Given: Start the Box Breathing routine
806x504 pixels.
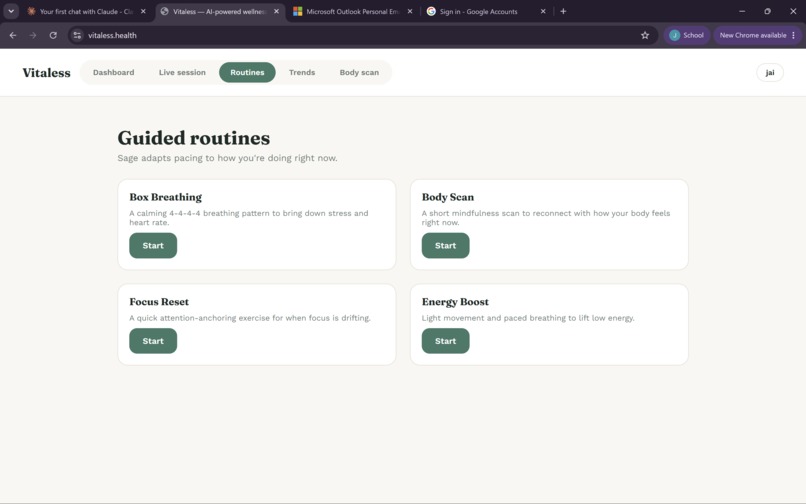Looking at the screenshot, I should tap(153, 245).
